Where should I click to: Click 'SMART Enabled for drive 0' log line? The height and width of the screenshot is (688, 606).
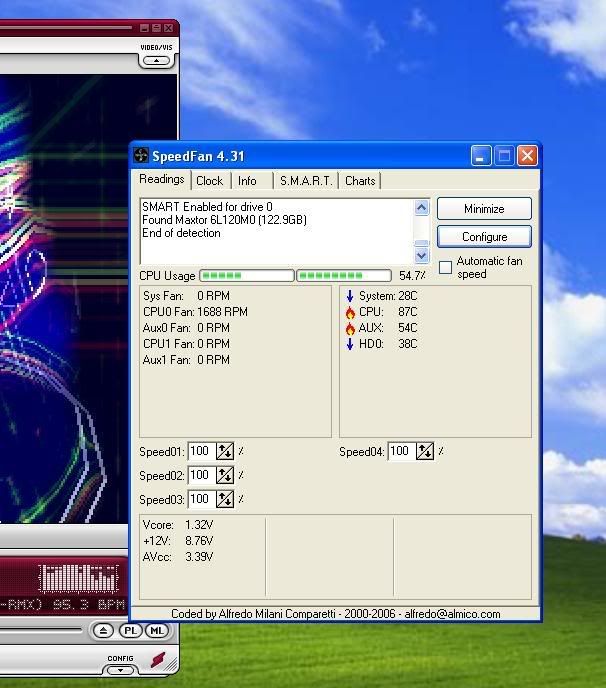207,207
